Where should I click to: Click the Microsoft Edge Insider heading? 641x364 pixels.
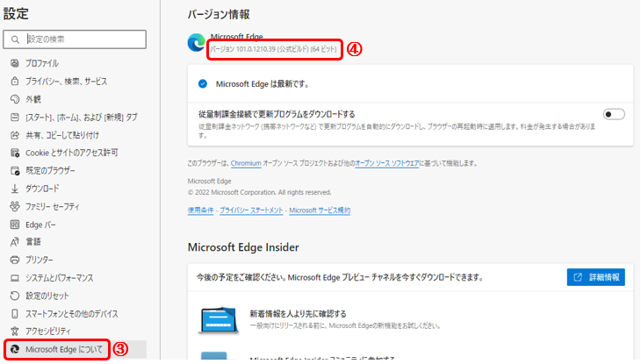point(243,247)
